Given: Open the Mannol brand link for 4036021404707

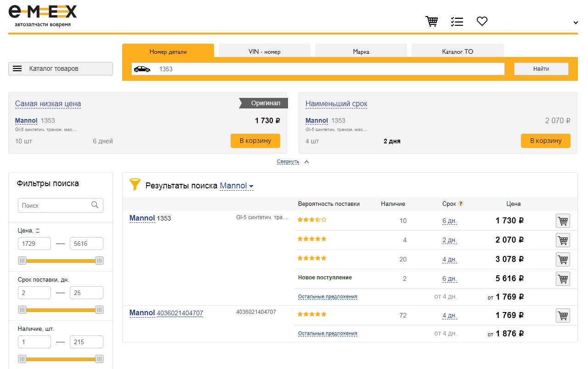Looking at the screenshot, I should 142,313.
